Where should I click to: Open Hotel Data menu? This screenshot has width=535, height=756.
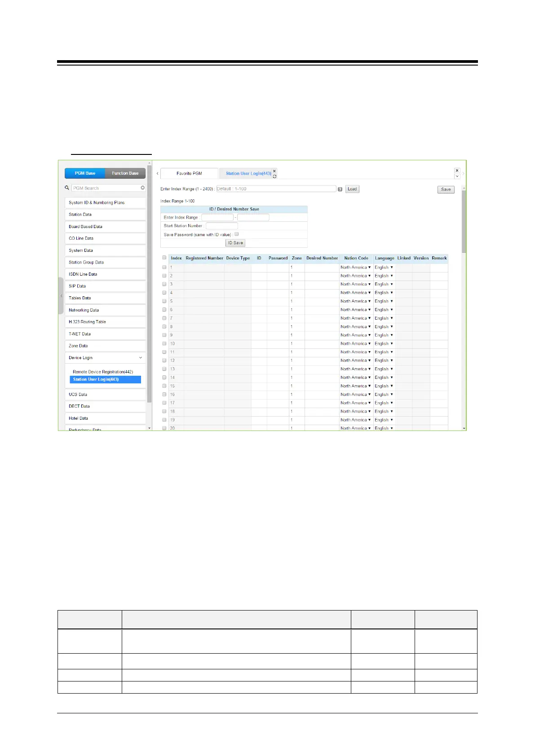[x=105, y=418]
